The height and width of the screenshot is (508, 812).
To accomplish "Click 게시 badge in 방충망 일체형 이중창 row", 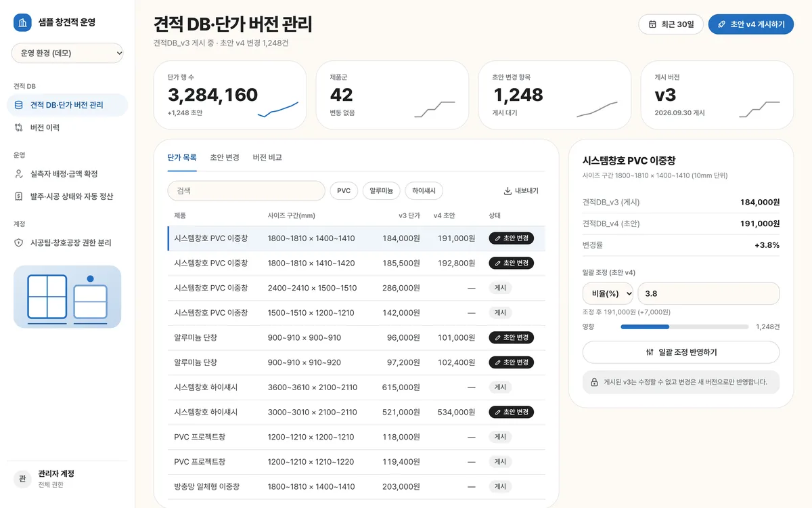I will pyautogui.click(x=500, y=486).
